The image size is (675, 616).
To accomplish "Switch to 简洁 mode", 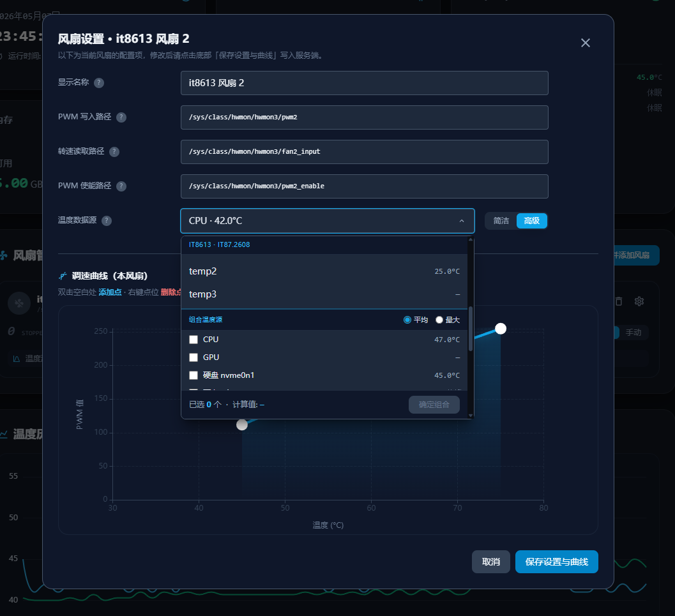I will [501, 221].
